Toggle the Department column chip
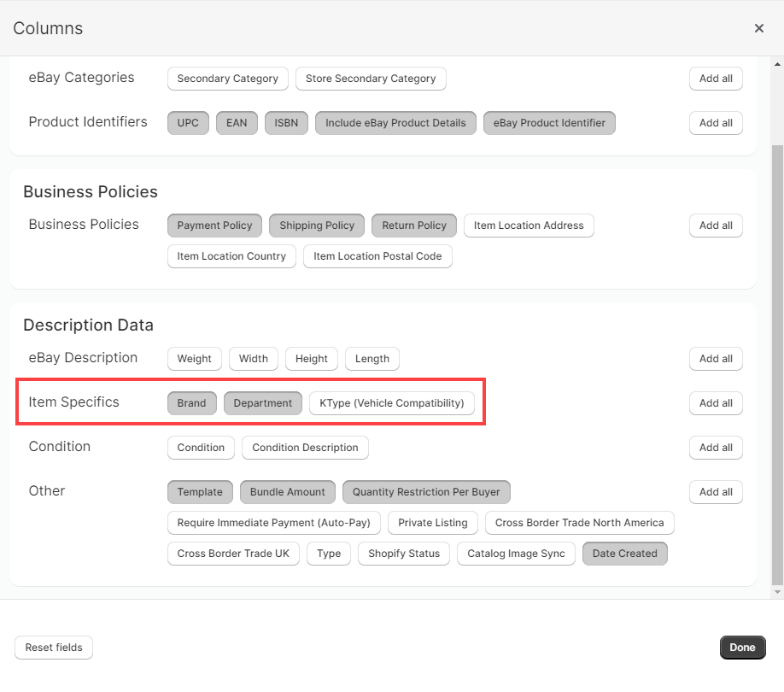 (x=262, y=403)
